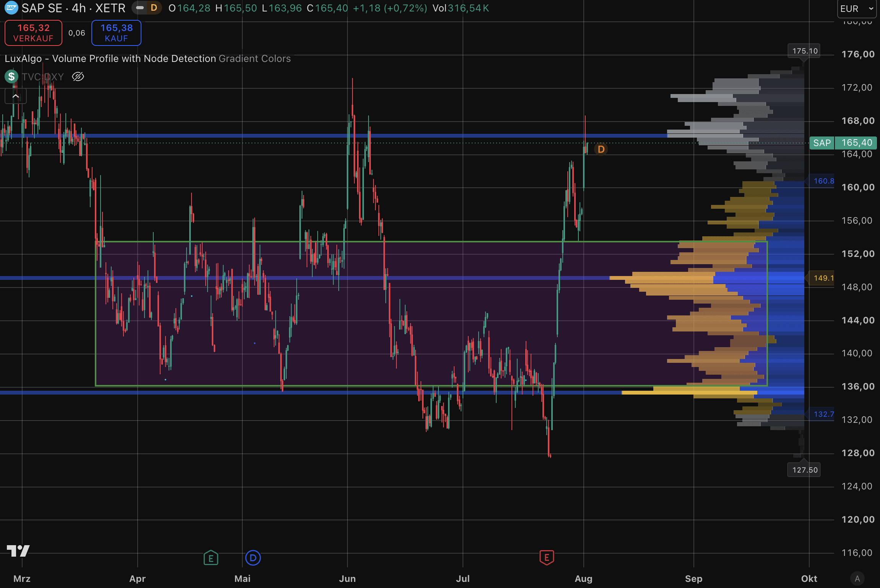Click the 0,06 spread value

(76, 33)
